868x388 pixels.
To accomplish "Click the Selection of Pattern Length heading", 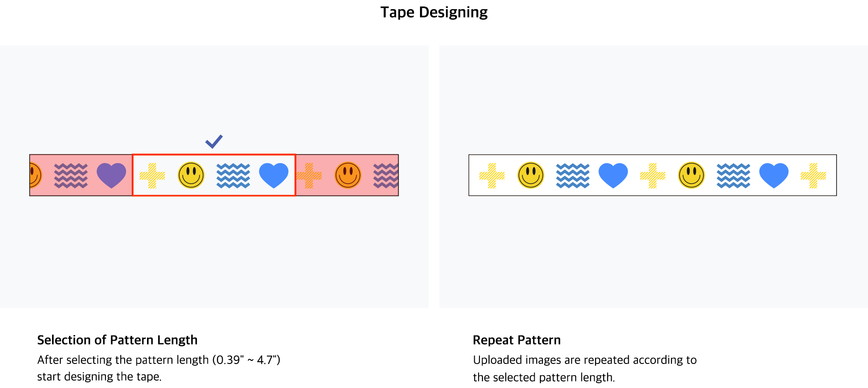I will tap(117, 340).
